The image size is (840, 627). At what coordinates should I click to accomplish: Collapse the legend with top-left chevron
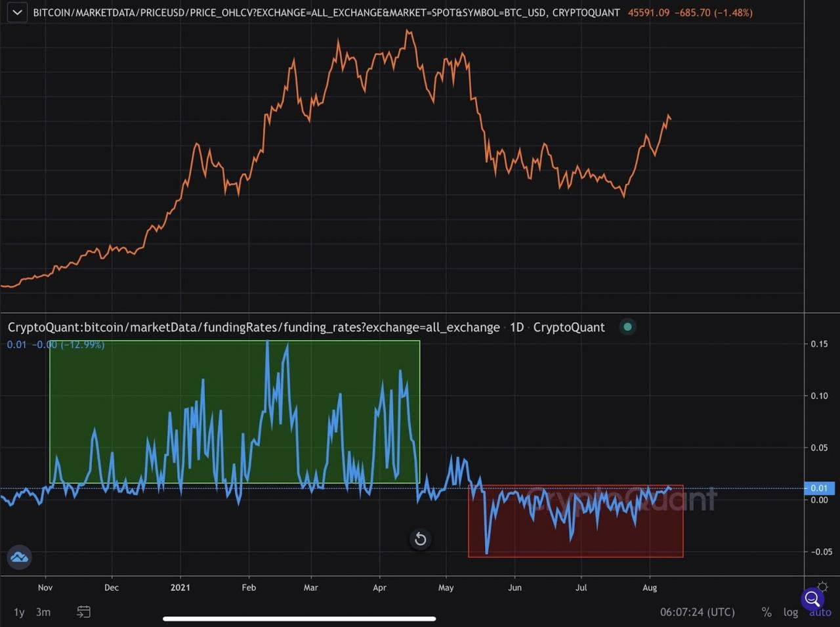(x=17, y=12)
